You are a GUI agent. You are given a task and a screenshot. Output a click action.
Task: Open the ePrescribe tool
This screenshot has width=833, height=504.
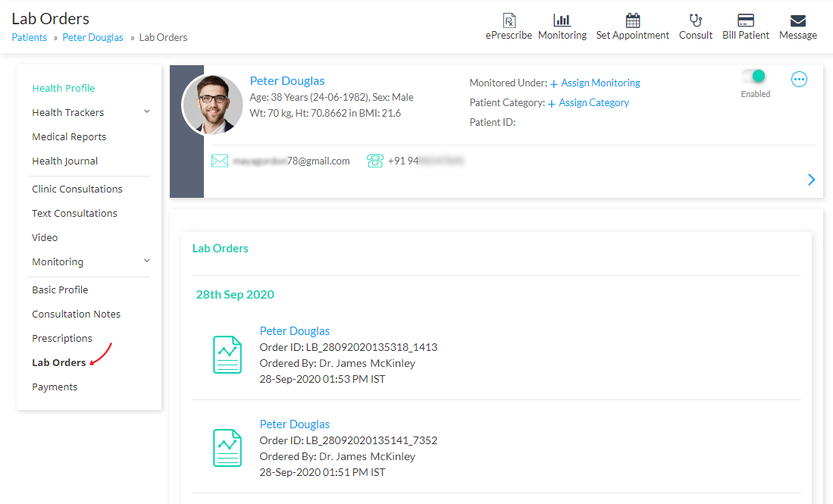click(x=509, y=20)
